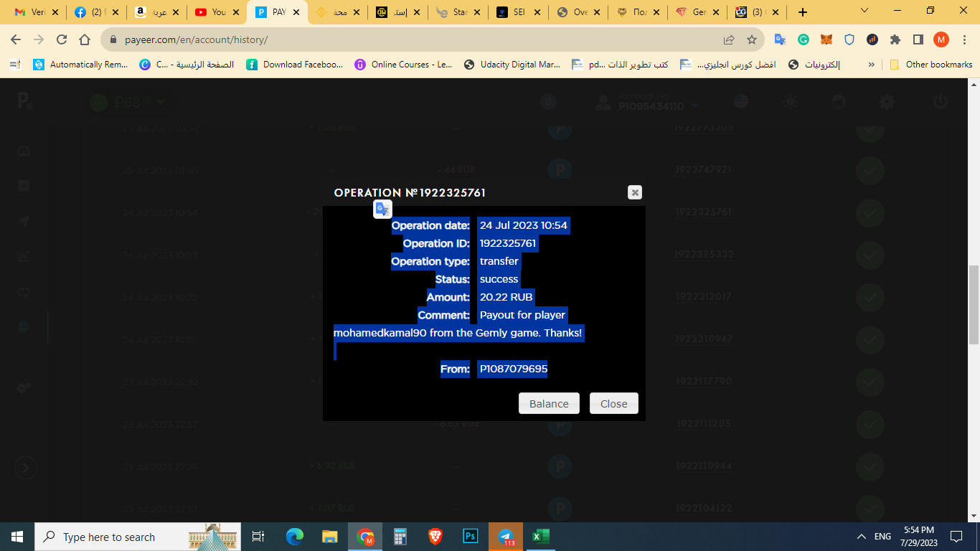The height and width of the screenshot is (551, 980).
Task: Select the sender account P1087079695
Action: [x=514, y=369]
